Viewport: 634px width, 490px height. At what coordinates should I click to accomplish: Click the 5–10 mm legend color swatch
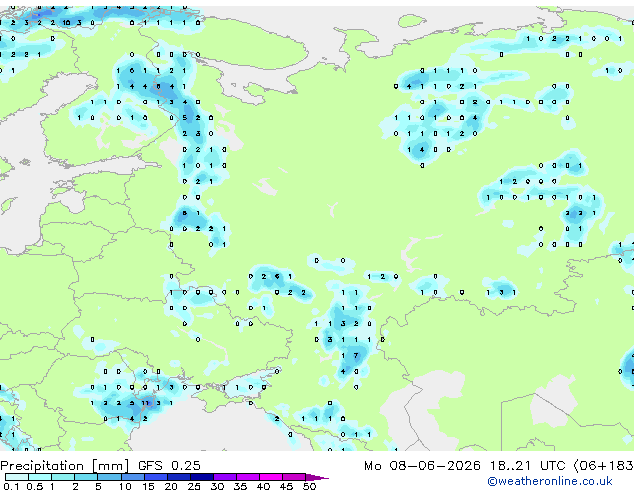click(x=109, y=477)
